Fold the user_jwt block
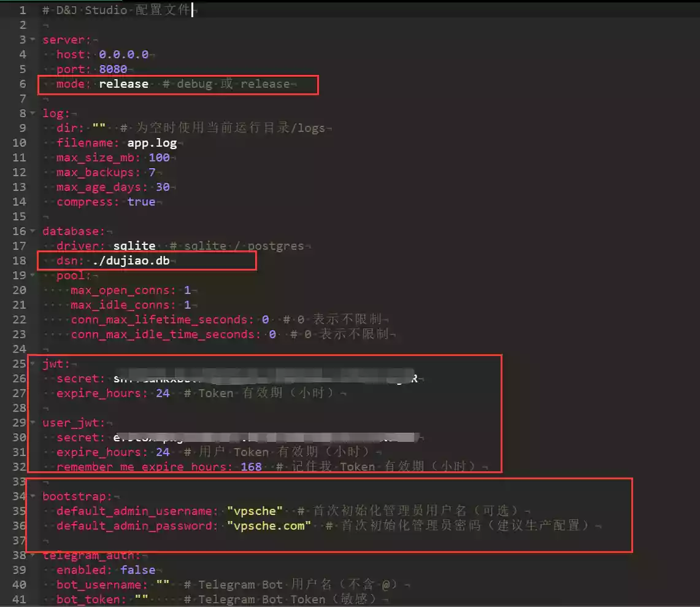This screenshot has height=607, width=700. (x=33, y=423)
